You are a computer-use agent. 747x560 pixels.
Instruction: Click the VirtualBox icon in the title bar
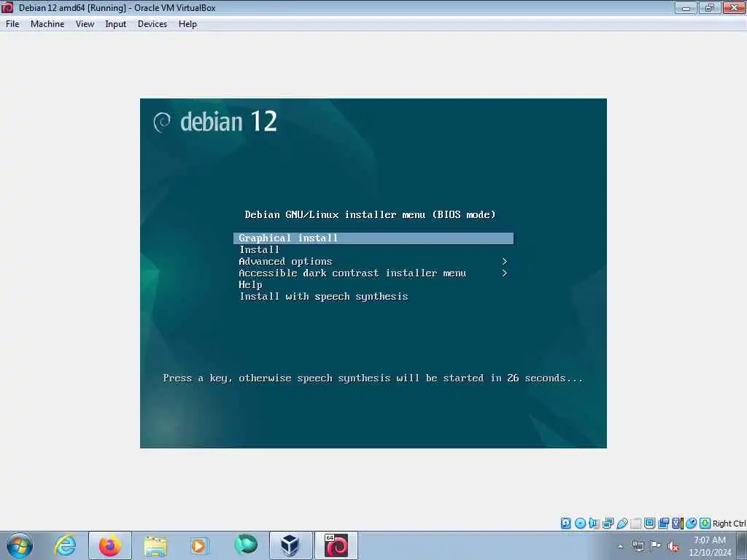[7, 7]
